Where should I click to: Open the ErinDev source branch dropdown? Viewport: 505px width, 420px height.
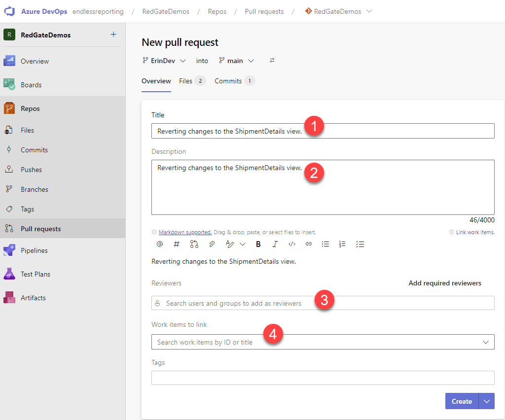click(x=164, y=61)
